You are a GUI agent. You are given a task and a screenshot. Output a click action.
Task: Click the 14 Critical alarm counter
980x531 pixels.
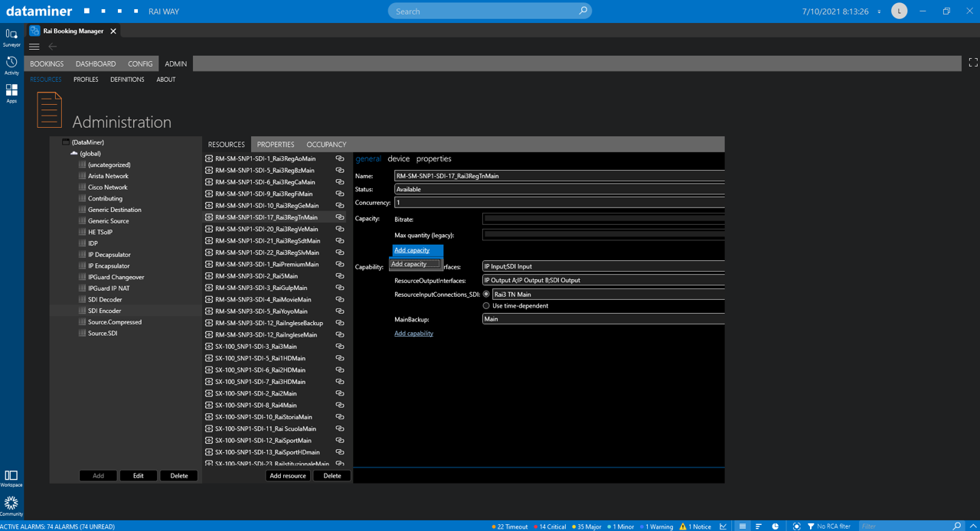tap(549, 526)
